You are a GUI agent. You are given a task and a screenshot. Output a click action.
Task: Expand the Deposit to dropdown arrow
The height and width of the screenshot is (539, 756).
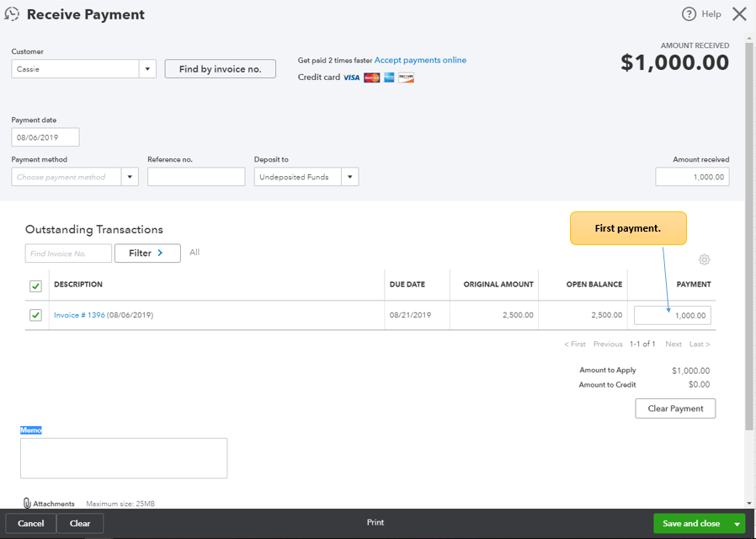point(350,177)
